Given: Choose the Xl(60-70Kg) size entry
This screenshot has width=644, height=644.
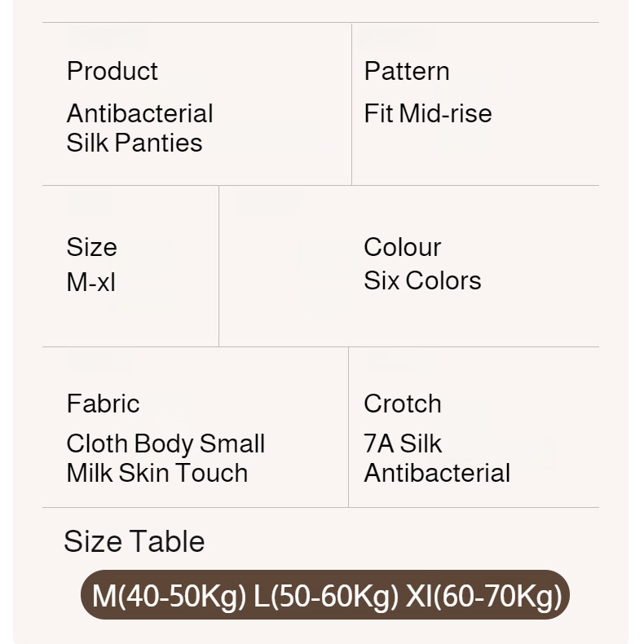Looking at the screenshot, I should click(x=484, y=596).
